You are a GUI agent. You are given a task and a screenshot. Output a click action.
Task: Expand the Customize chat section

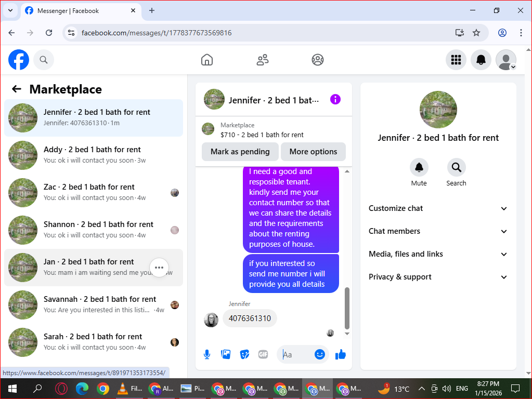point(438,208)
